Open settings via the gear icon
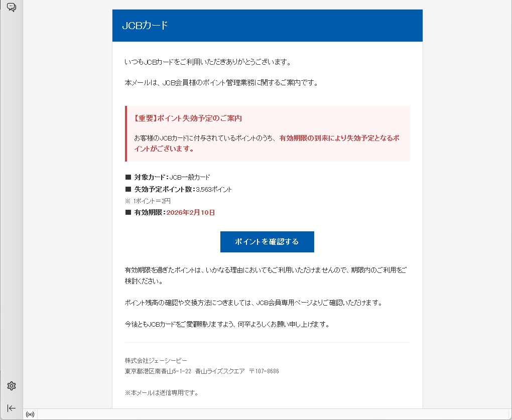512x420 pixels. click(x=12, y=386)
